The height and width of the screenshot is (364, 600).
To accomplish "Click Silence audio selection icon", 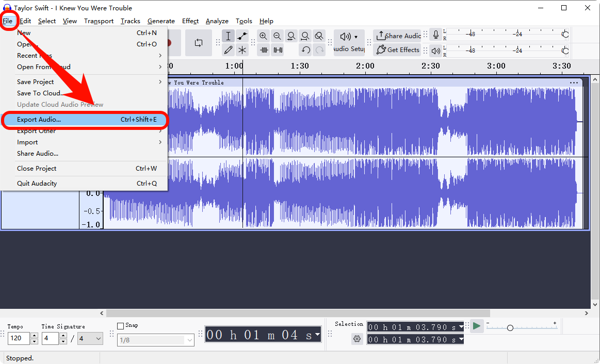I will 278,49.
